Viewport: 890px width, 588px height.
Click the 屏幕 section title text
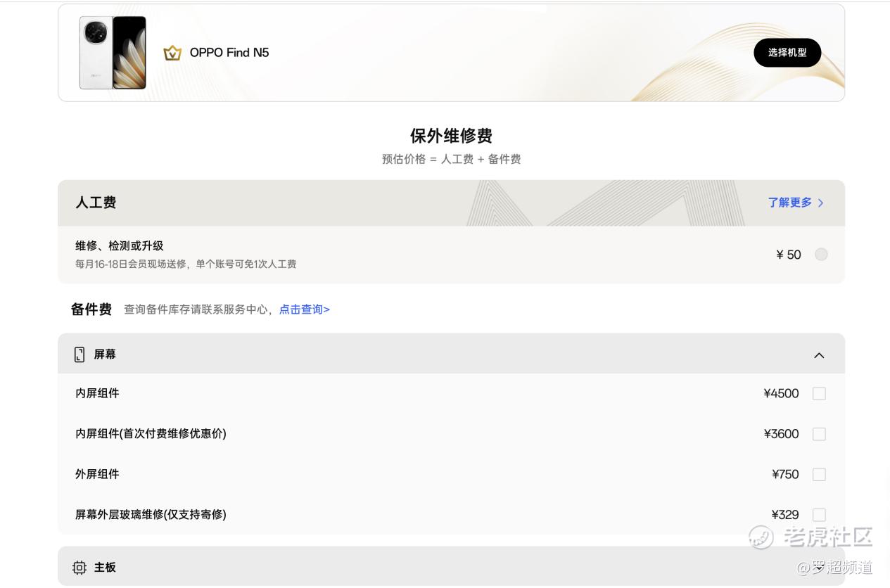[x=105, y=354]
